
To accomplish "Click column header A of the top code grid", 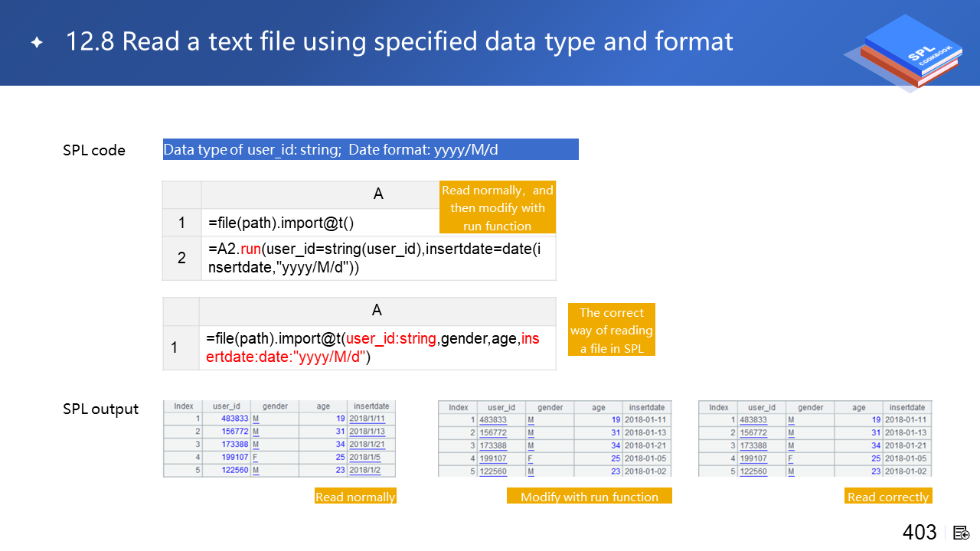I will pos(377,194).
